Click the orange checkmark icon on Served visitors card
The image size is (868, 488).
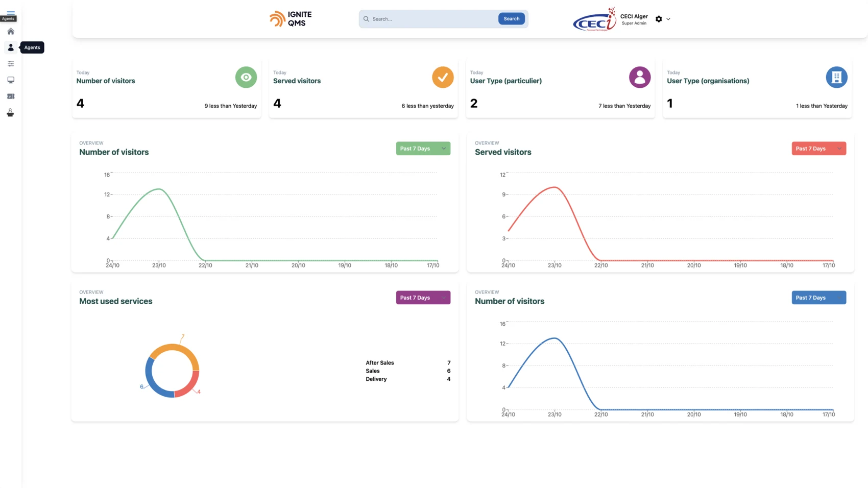[x=443, y=77]
